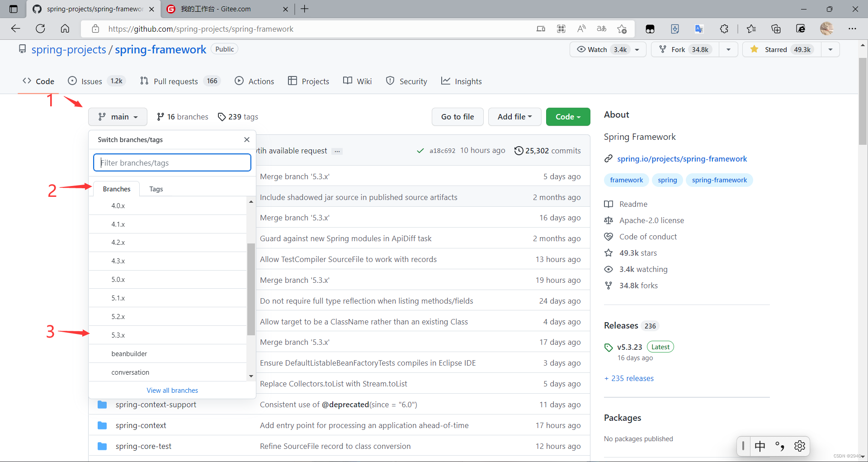The height and width of the screenshot is (462, 868).
Task: Expand the Add file dropdown
Action: [514, 117]
